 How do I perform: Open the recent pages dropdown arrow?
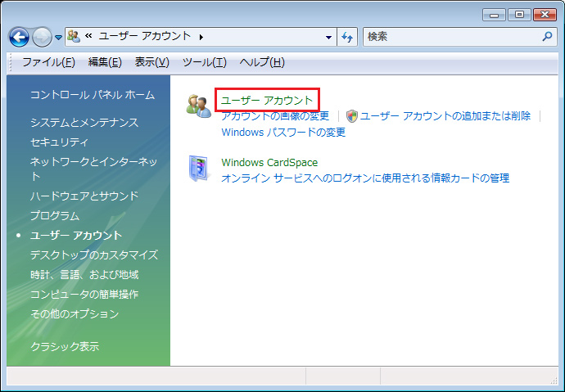(58, 37)
